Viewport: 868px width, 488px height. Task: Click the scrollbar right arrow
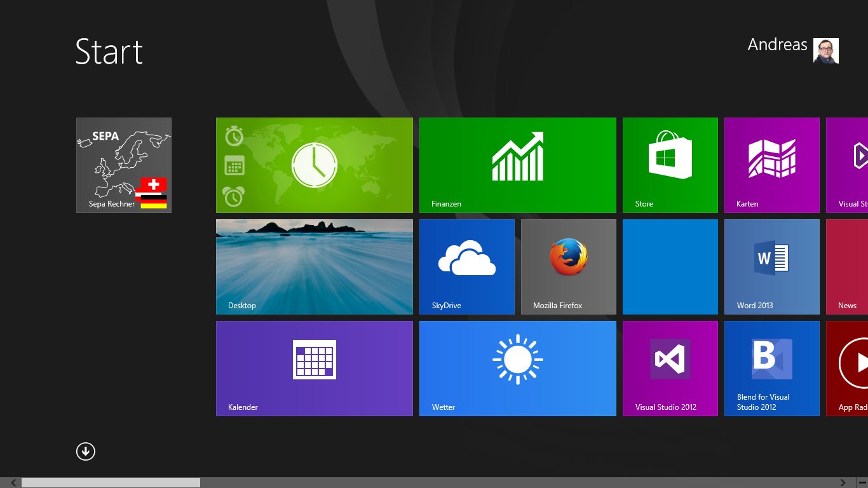pyautogui.click(x=843, y=483)
